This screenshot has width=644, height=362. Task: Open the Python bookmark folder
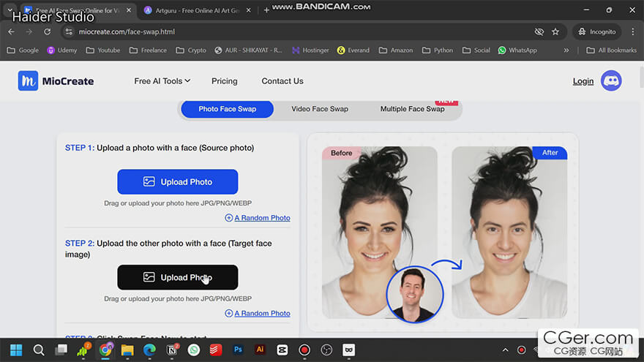[438, 50]
